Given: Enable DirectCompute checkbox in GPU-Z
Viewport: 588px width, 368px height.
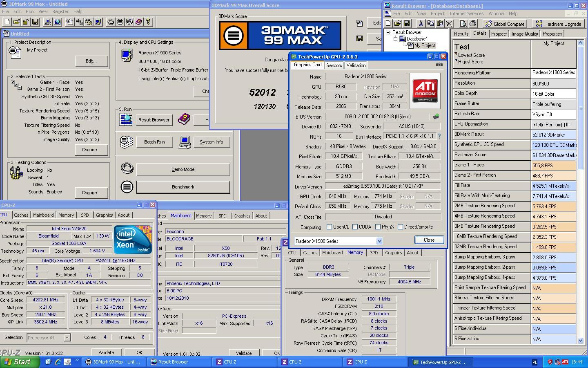Looking at the screenshot, I should (400, 227).
